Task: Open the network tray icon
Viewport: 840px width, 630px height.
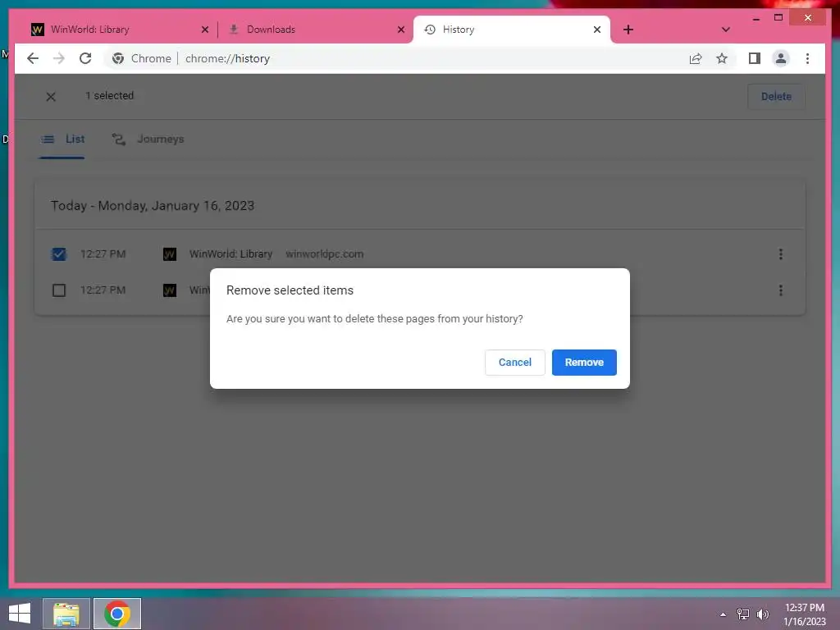Action: coord(743,614)
